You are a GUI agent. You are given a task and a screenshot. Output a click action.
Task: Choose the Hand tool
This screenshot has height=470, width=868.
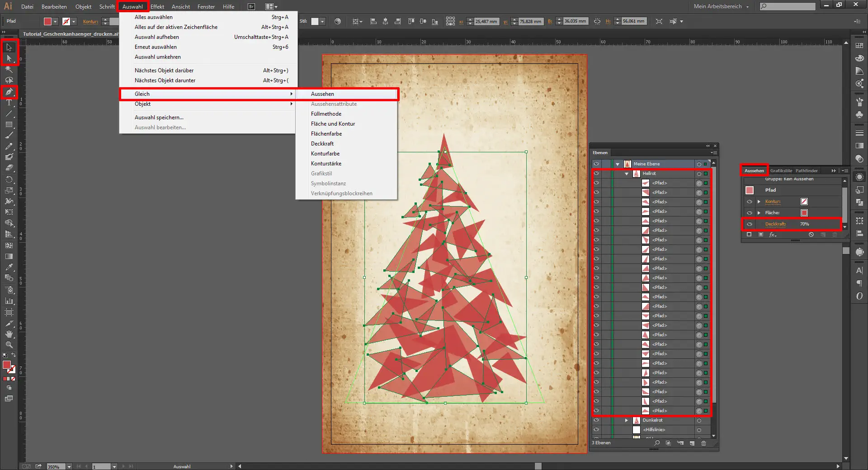(x=9, y=334)
